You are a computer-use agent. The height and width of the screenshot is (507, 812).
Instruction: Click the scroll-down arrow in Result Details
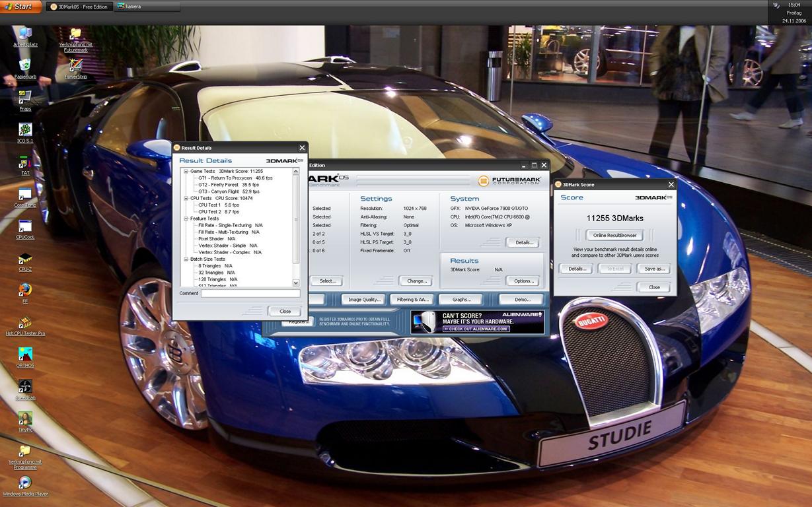point(296,283)
